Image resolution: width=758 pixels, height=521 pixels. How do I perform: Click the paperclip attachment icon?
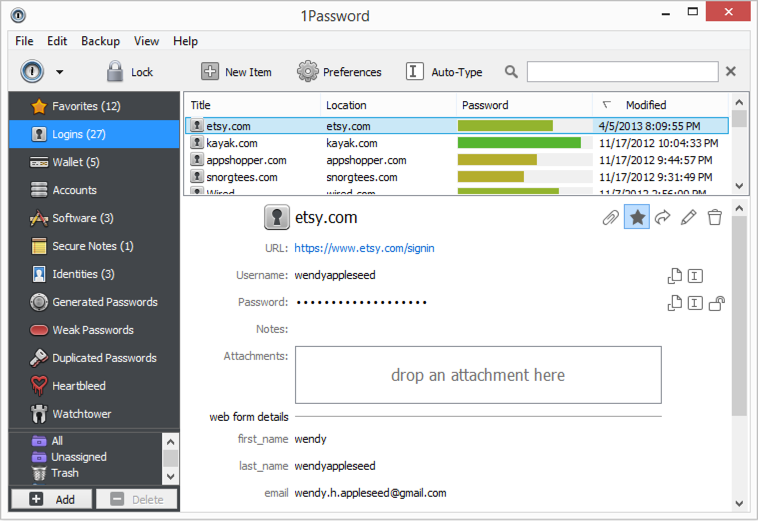610,217
